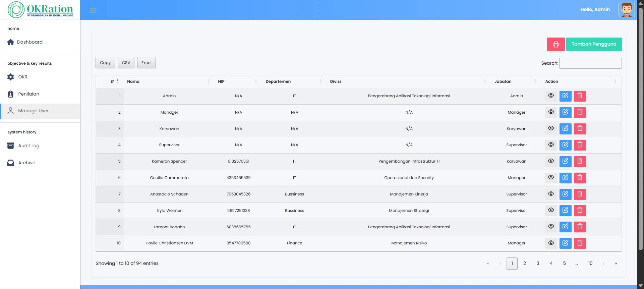Open Dashboard in the sidebar
644x289 pixels.
(40, 42)
